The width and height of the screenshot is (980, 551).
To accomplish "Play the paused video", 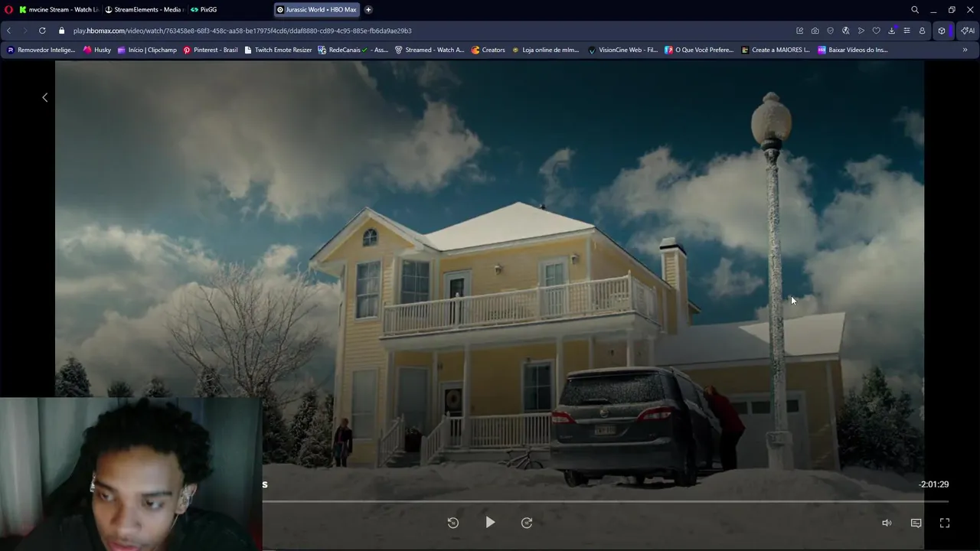I will tap(490, 523).
